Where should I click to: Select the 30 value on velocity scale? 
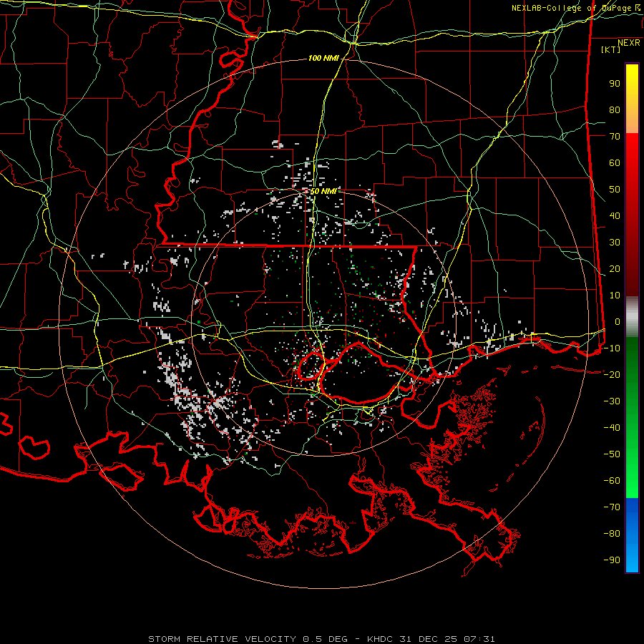click(615, 243)
